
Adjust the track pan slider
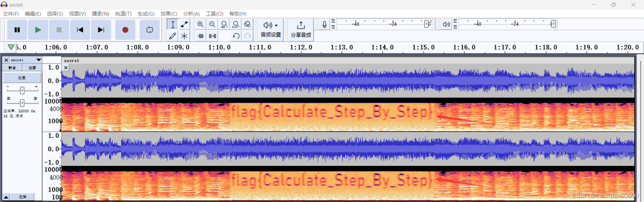point(22,103)
